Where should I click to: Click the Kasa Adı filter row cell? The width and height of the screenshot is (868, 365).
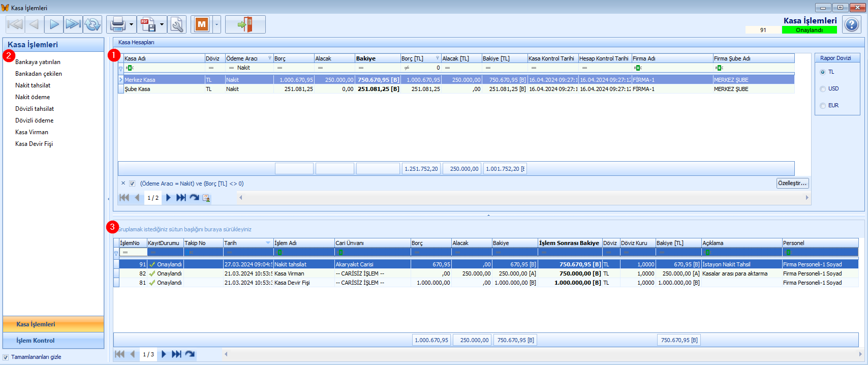point(164,68)
